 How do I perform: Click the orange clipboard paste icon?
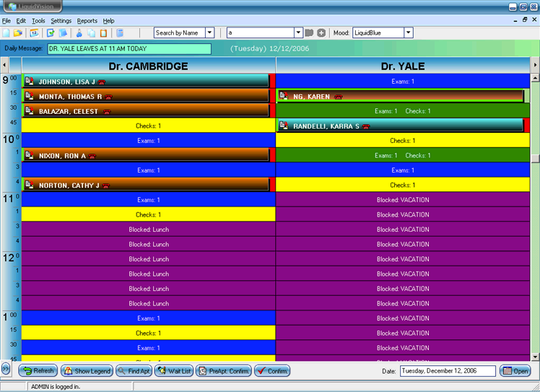click(x=103, y=33)
